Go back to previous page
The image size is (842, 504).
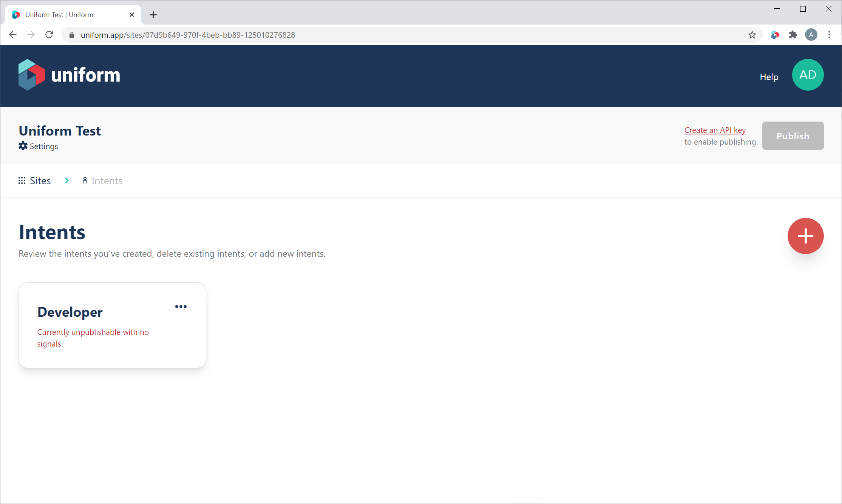pyautogui.click(x=13, y=35)
